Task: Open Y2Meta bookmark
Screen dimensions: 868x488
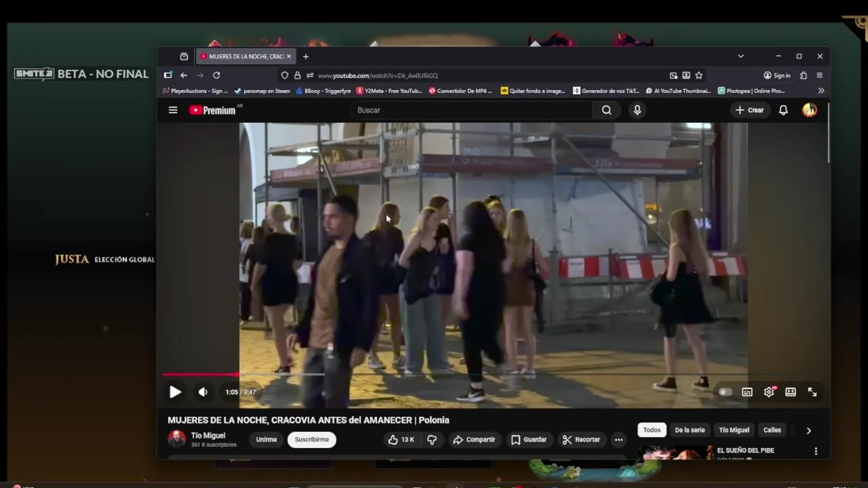Action: tap(389, 91)
